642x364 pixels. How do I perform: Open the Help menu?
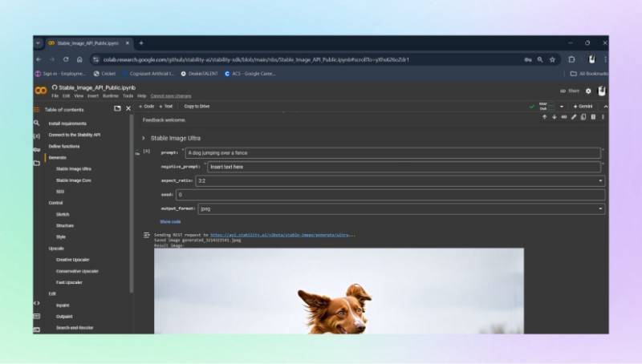[142, 96]
